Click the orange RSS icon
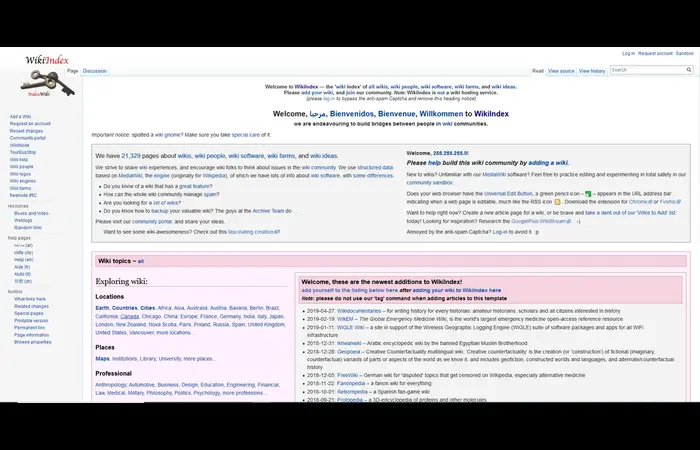Image resolution: width=700 pixels, height=450 pixels. pyautogui.click(x=557, y=202)
